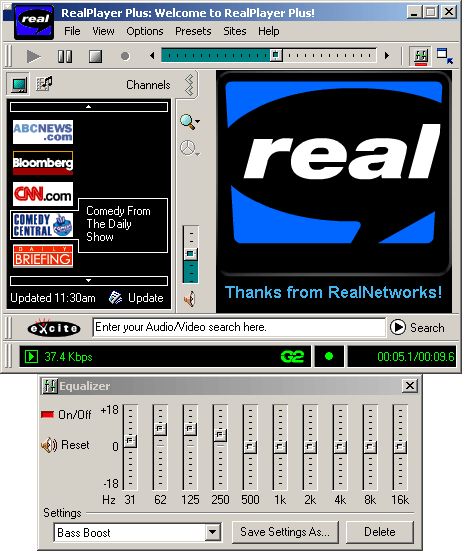462x551 pixels.
Task: Open the Comedy Central channel
Action: [43, 225]
